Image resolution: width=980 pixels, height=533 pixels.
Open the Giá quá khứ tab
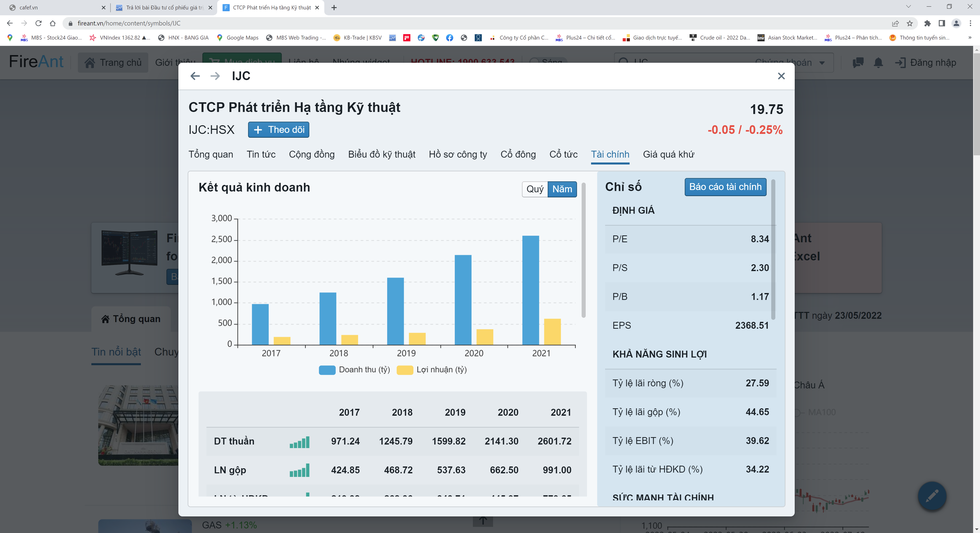pyautogui.click(x=668, y=154)
